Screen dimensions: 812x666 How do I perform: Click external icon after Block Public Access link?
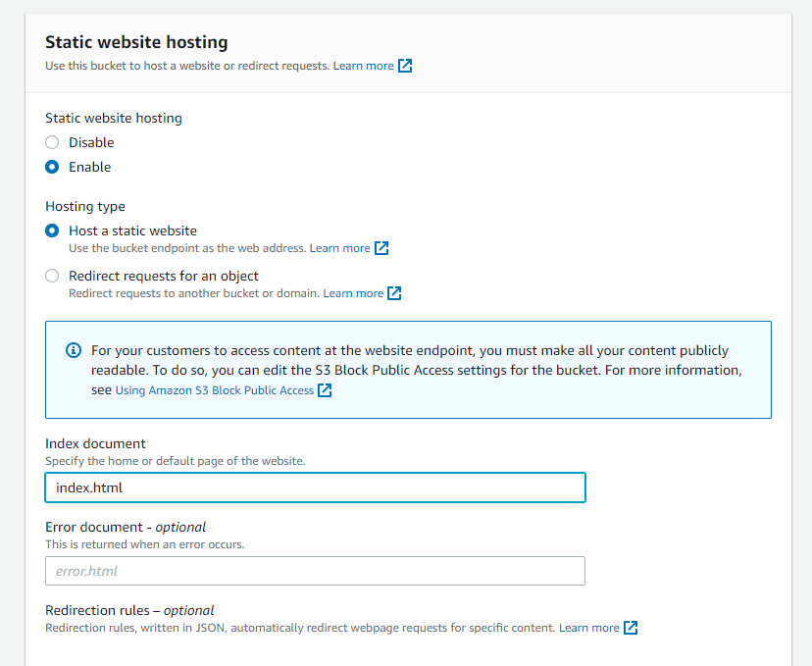(x=325, y=390)
